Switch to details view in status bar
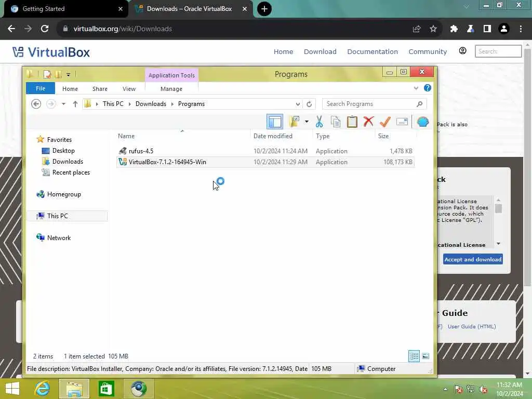This screenshot has width=532, height=399. (414, 356)
